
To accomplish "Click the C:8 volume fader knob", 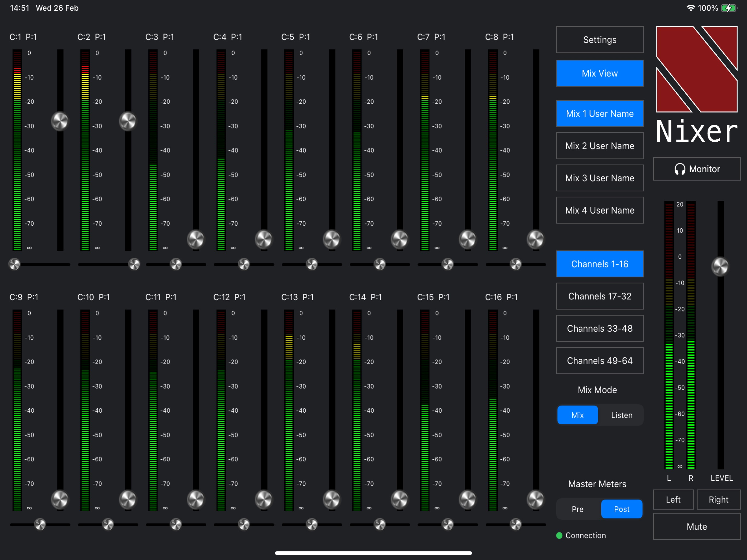I will (x=535, y=240).
